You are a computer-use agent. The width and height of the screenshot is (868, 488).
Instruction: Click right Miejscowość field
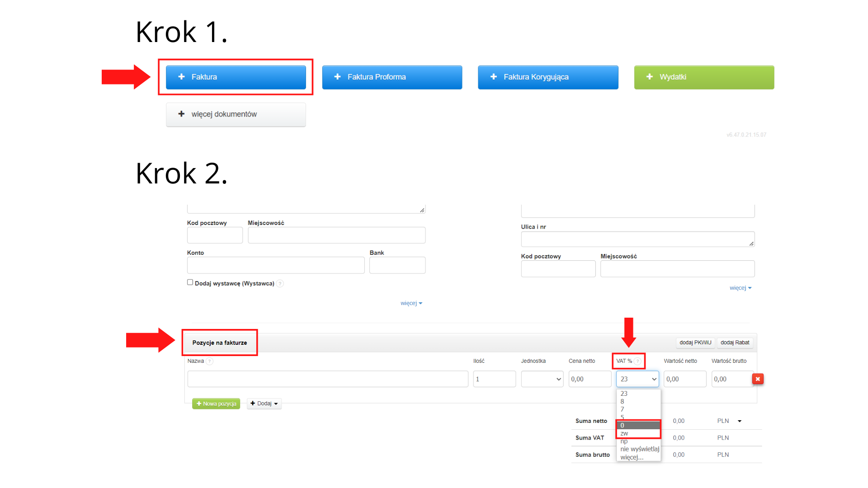click(677, 269)
